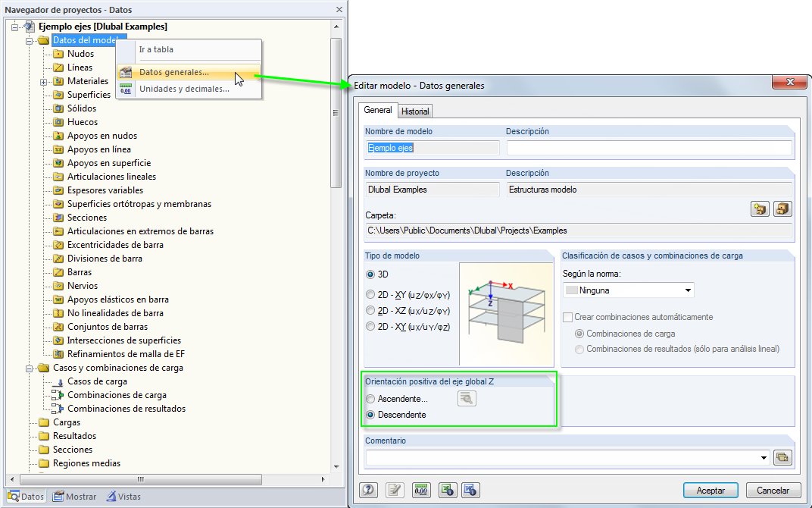Select Refinamientos de malla de EF item
Screen dimensions: 812x508
126,354
